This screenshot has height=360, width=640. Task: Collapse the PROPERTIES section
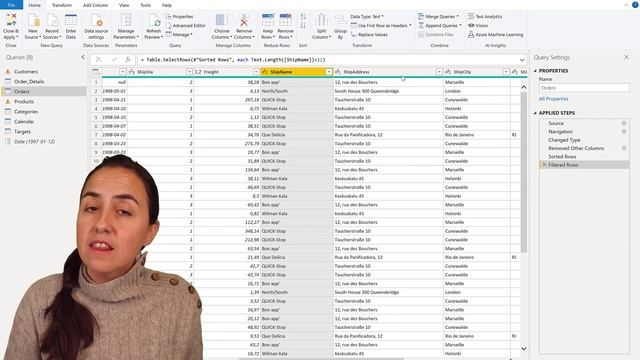[535, 71]
